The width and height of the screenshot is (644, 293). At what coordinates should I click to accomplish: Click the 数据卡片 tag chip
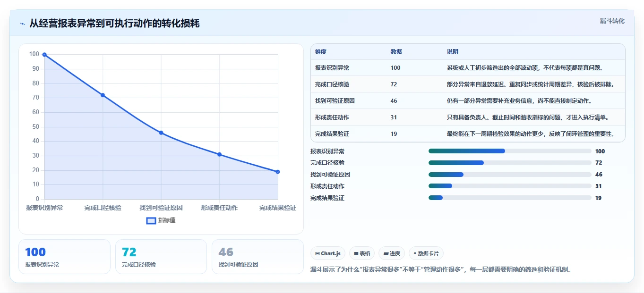tap(426, 253)
